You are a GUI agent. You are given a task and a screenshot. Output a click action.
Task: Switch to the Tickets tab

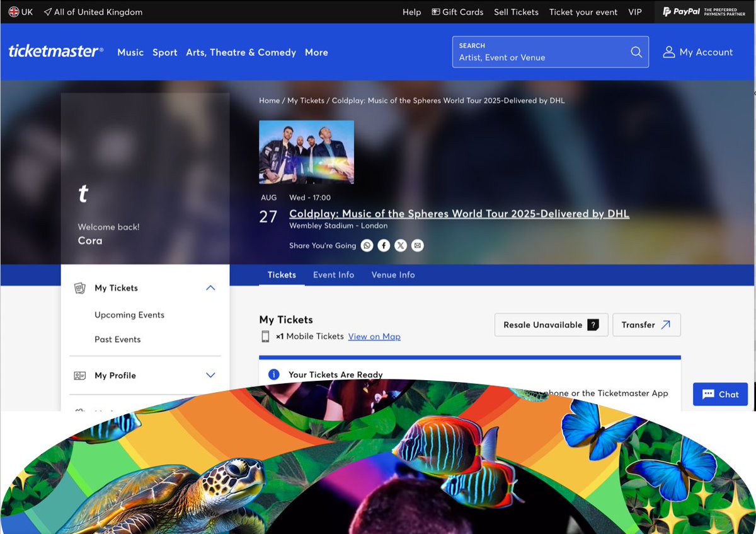pyautogui.click(x=282, y=275)
